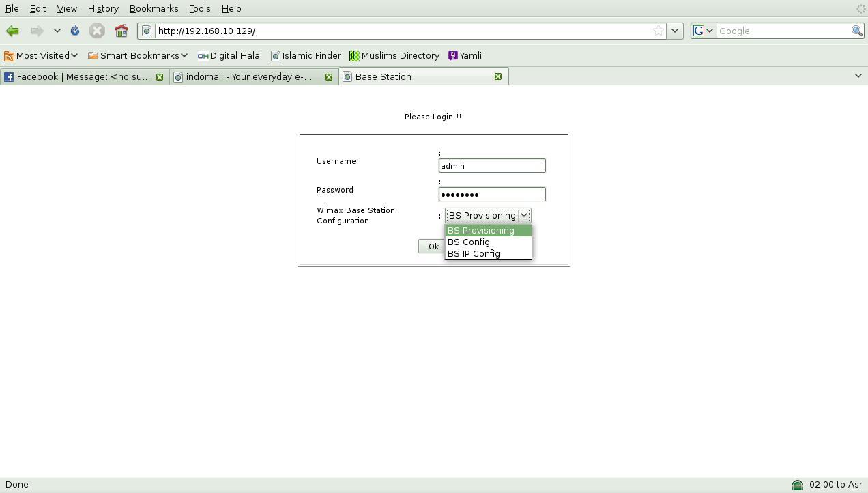Image resolution: width=868 pixels, height=493 pixels.
Task: Click the Stop loading icon
Action: pos(97,31)
